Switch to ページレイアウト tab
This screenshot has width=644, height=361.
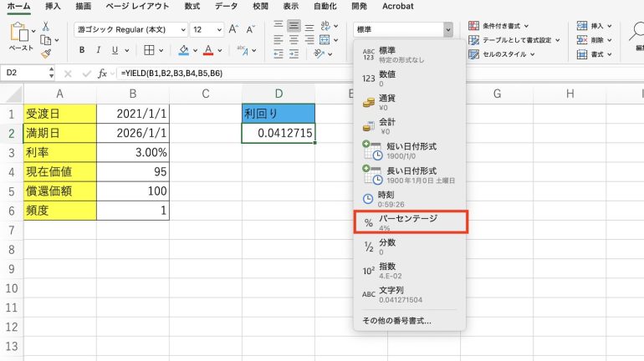(x=137, y=6)
